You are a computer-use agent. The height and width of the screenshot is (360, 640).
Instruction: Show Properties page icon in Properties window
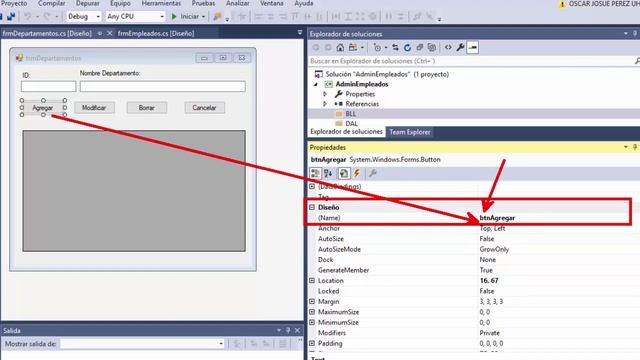point(344,173)
